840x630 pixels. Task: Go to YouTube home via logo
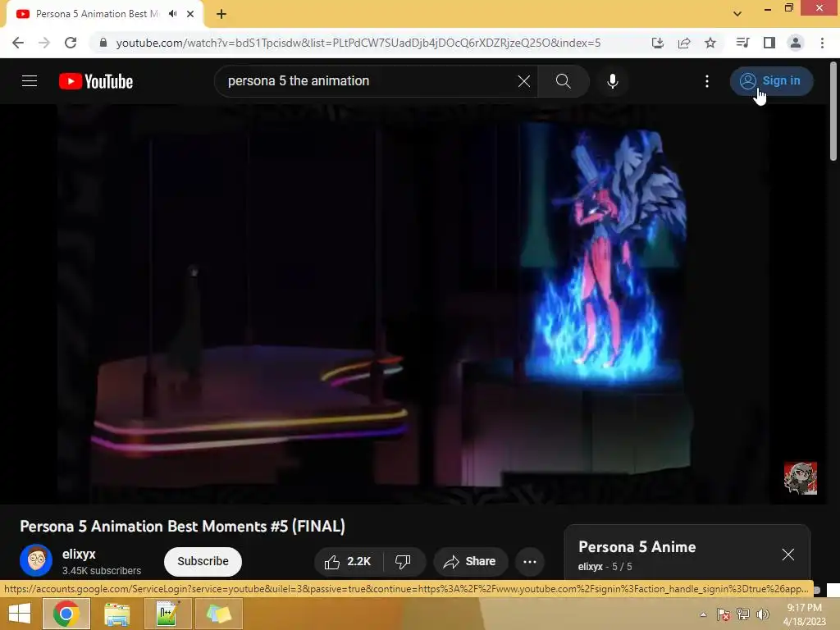pos(96,81)
